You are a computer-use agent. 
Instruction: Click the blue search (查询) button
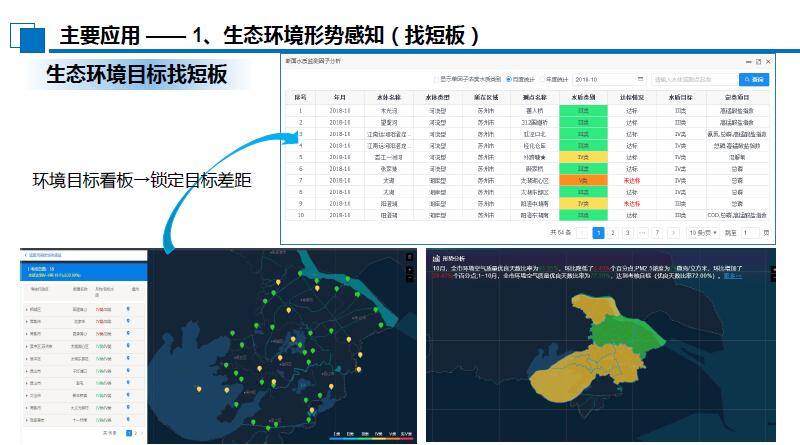pyautogui.click(x=754, y=79)
